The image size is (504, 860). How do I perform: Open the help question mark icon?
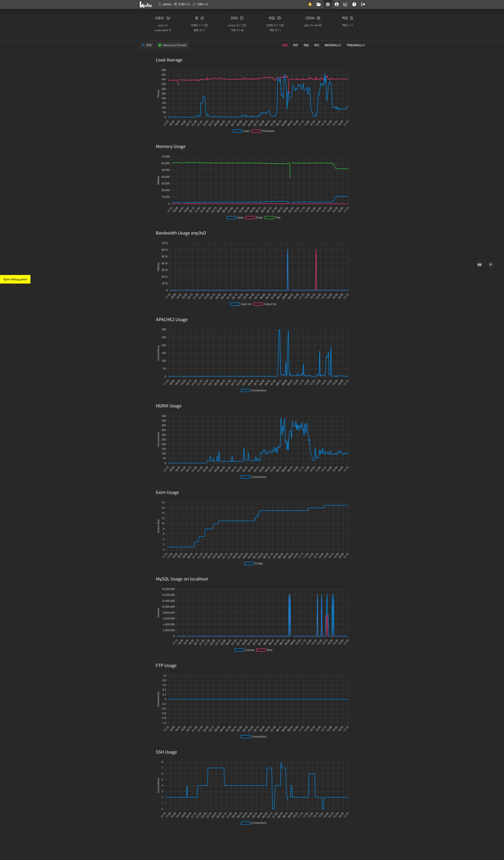354,4
